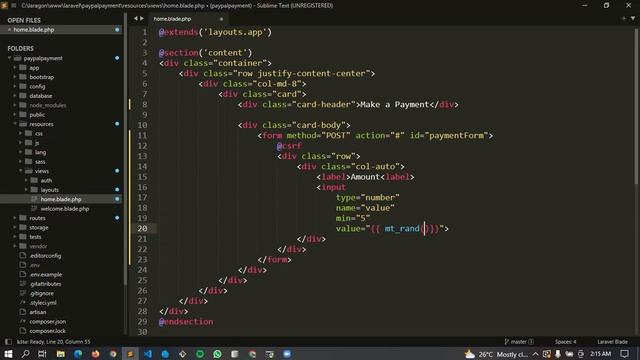Open Windows taskbar search
Viewport: 640px width, 360px height.
coord(25,354)
